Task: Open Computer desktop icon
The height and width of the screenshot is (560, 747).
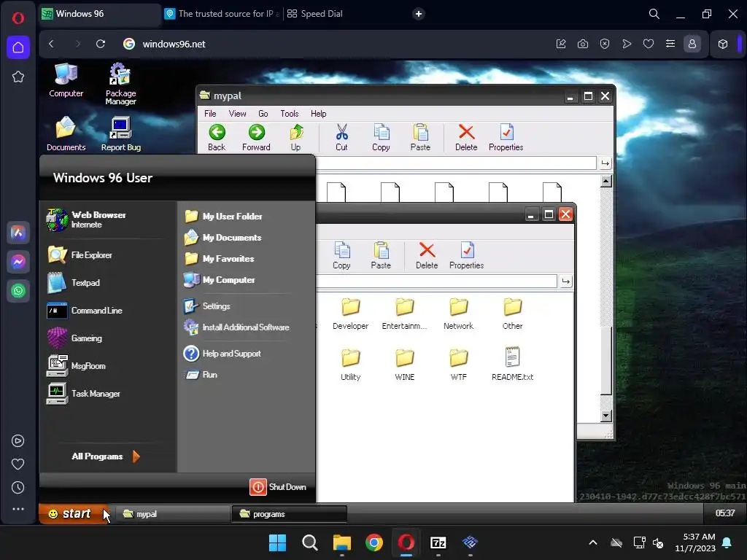Action: [x=66, y=80]
